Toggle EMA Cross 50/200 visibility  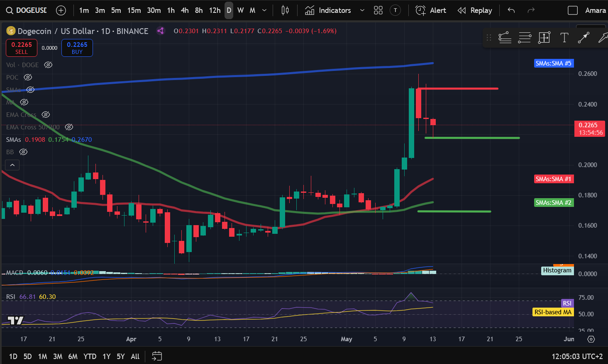pos(69,127)
